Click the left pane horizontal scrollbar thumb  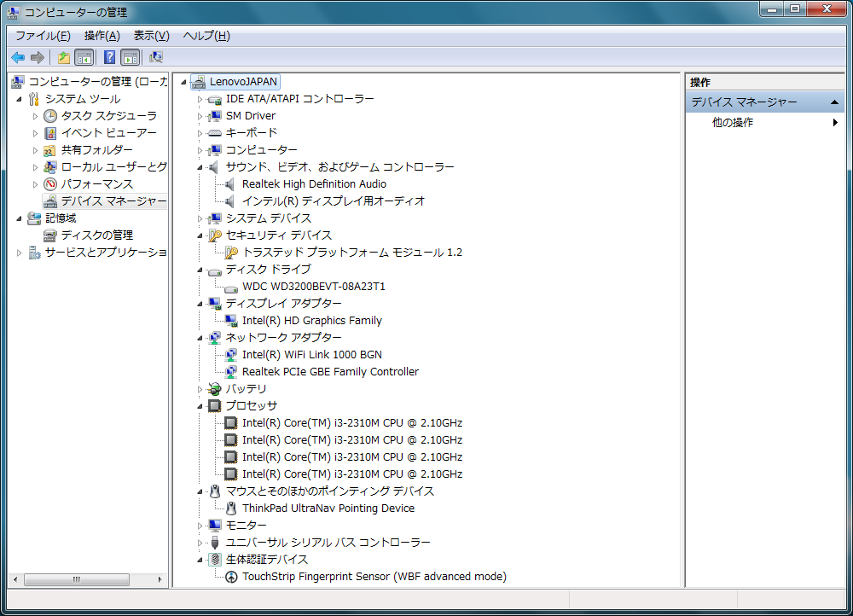[77, 579]
